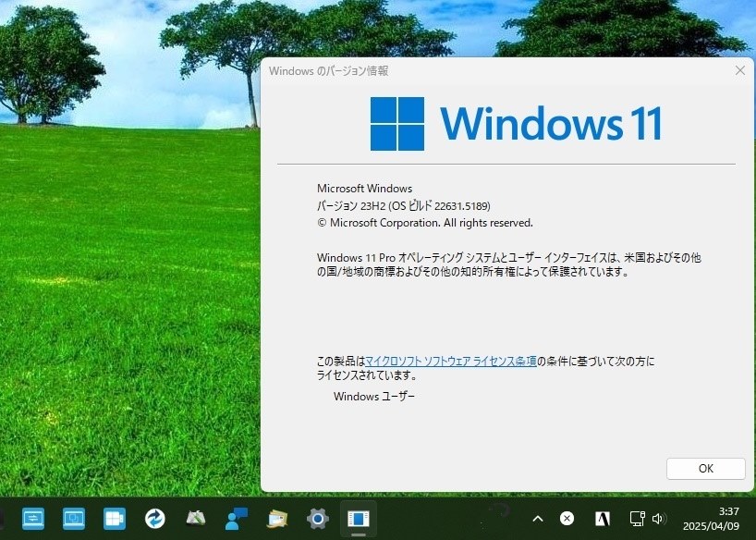Open the volume control via the speaker icon
The width and height of the screenshot is (756, 540).
tap(657, 518)
